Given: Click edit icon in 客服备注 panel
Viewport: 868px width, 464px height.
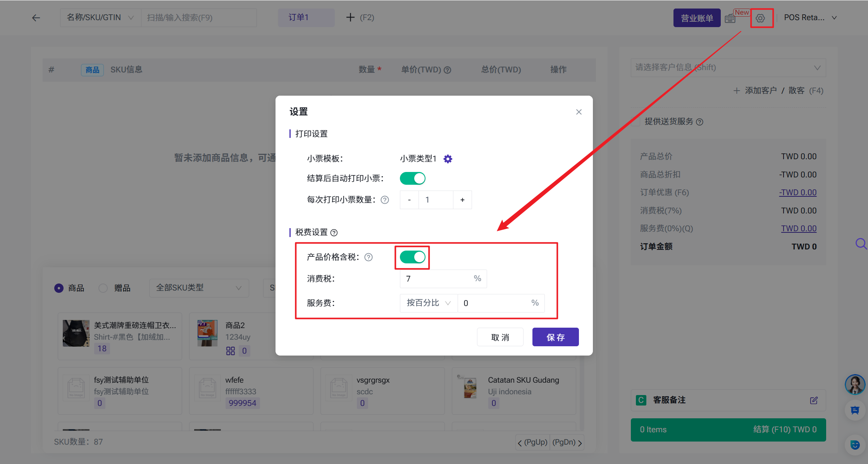Looking at the screenshot, I should pos(814,400).
